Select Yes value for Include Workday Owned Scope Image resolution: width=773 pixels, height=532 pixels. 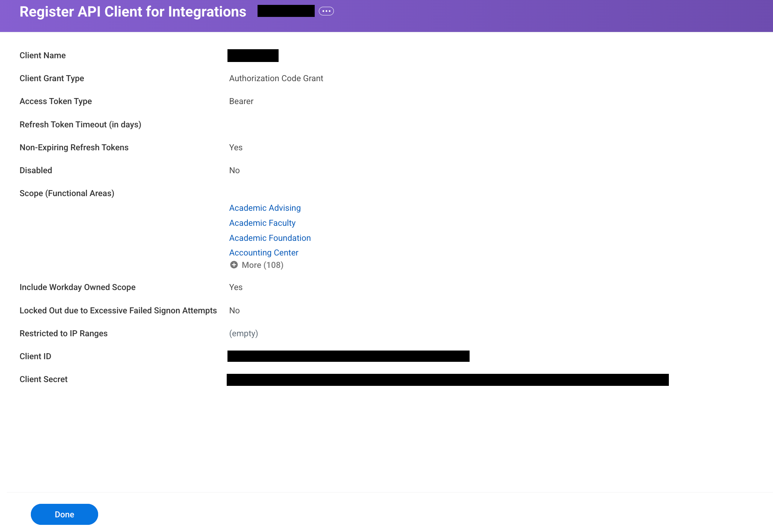[236, 287]
